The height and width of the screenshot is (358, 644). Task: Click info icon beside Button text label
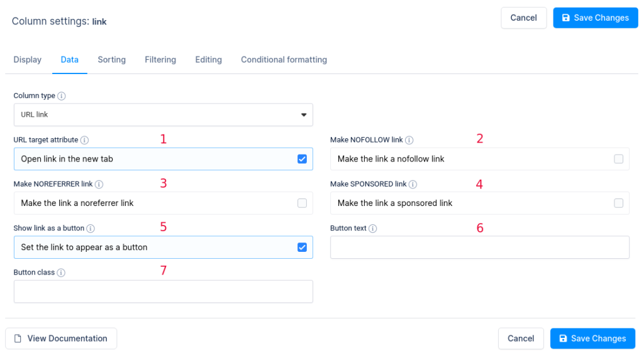tap(373, 229)
